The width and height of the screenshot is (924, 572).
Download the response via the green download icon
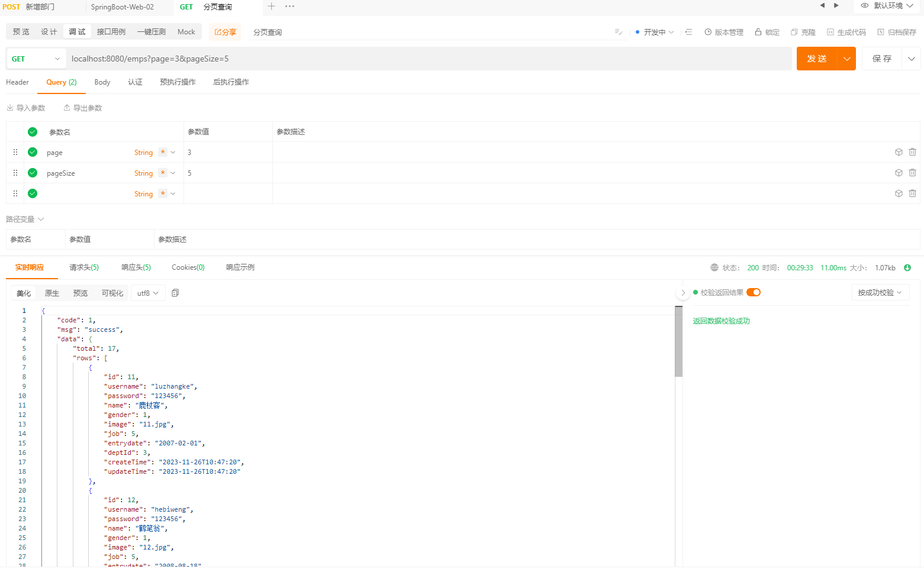907,267
